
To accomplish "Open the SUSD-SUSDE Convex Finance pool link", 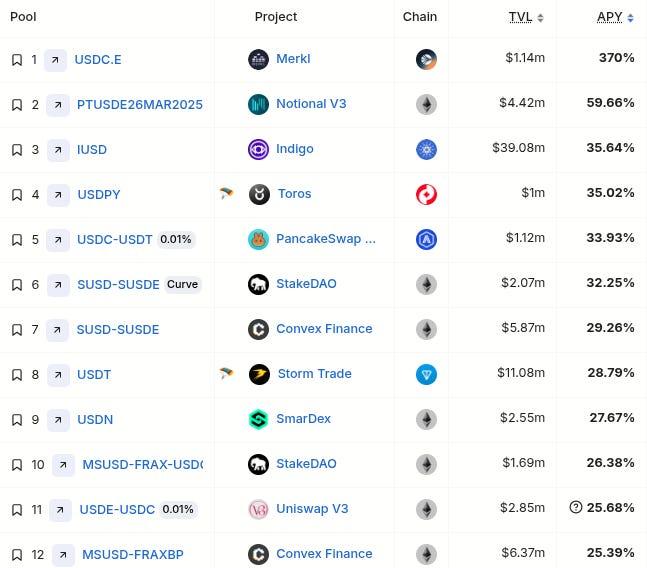I will coord(118,329).
